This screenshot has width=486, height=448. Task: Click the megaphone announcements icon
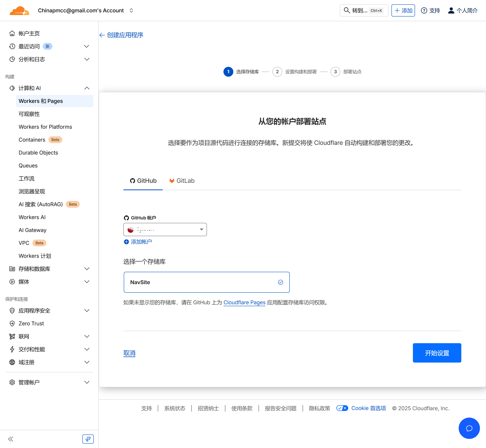point(88,439)
